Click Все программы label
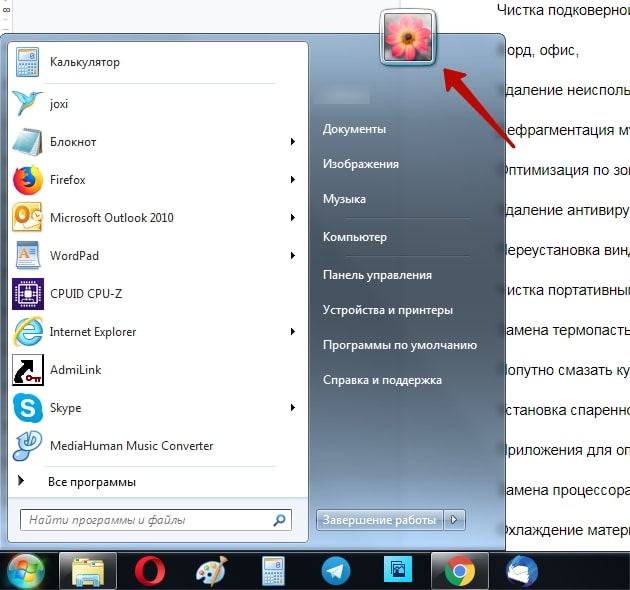 click(x=92, y=482)
